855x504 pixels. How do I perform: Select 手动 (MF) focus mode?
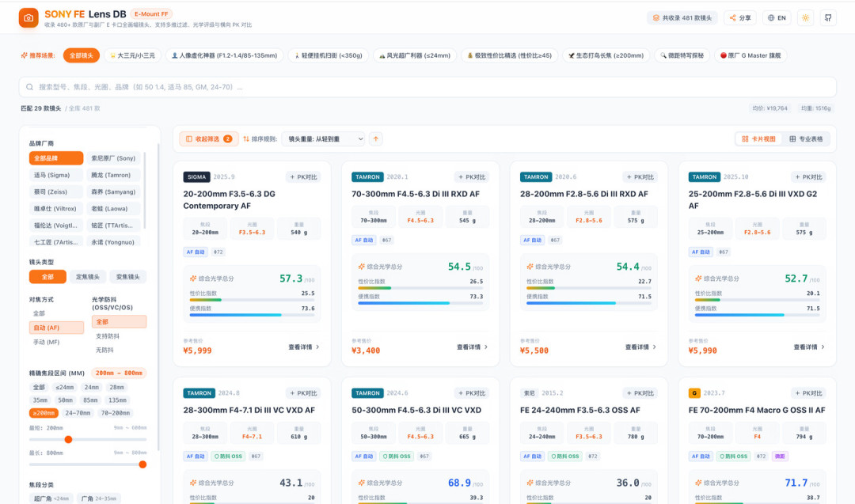coord(56,342)
